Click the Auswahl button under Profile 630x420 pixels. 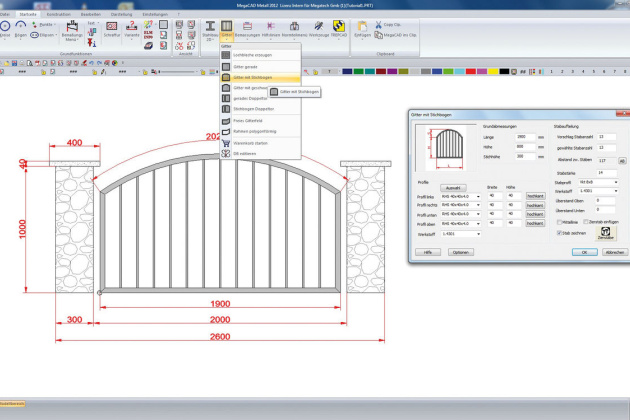point(452,187)
